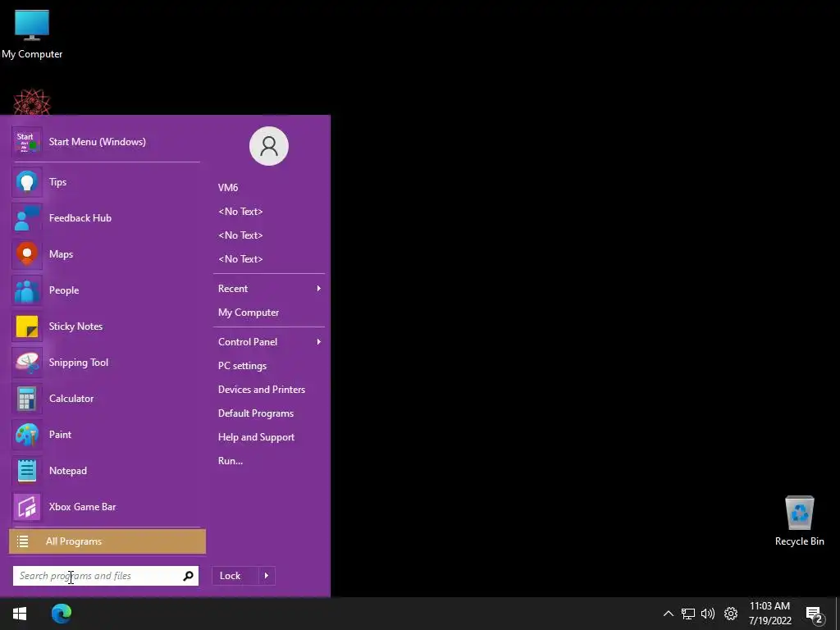840x630 pixels.
Task: Launch Notepad icon
Action: click(x=27, y=471)
